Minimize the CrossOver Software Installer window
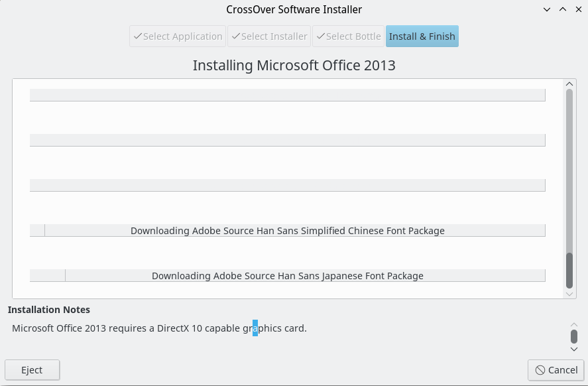The image size is (588, 386). (547, 9)
